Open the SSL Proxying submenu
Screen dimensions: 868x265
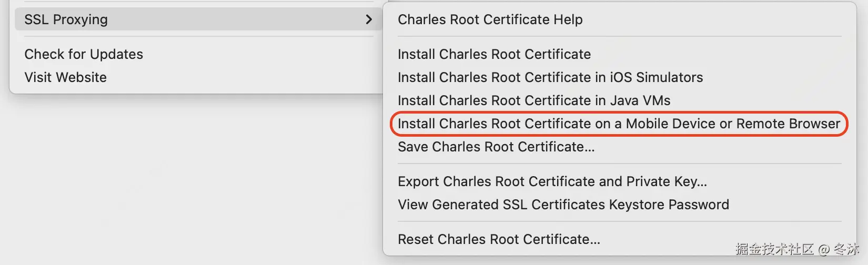[x=198, y=19]
